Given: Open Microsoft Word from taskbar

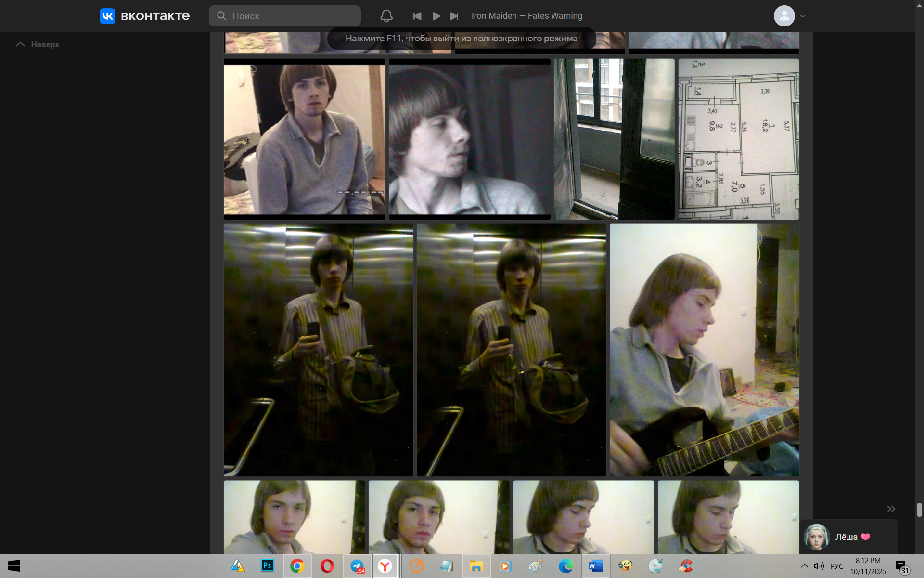Looking at the screenshot, I should [595, 566].
